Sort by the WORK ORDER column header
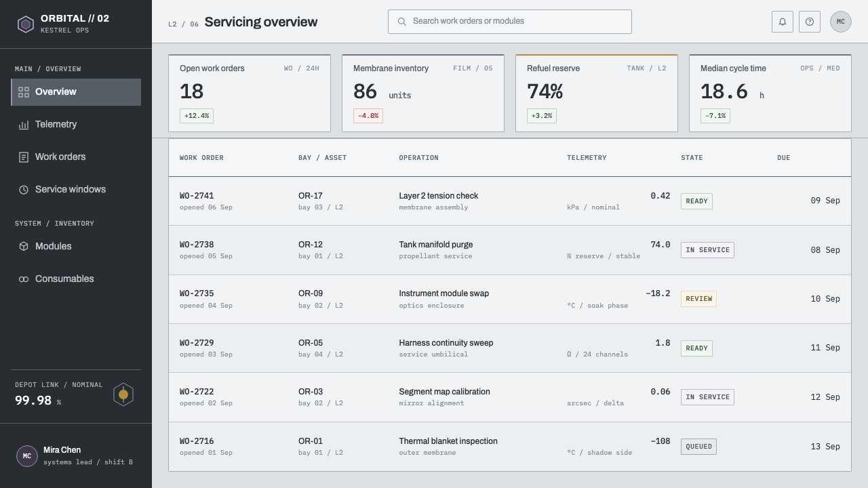 (x=201, y=158)
